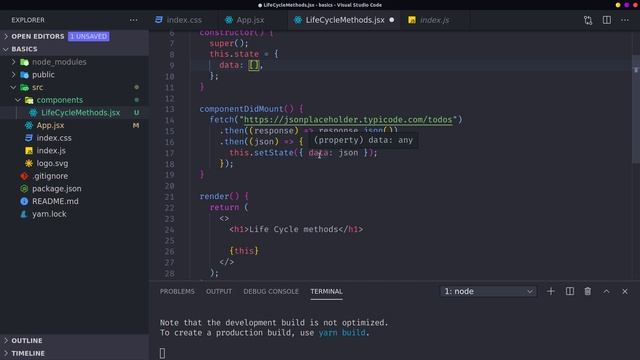Viewport: 640px width, 360px height.
Task: Click the unsaved dot on LifeCycleMethods.jsx tab
Action: point(392,20)
